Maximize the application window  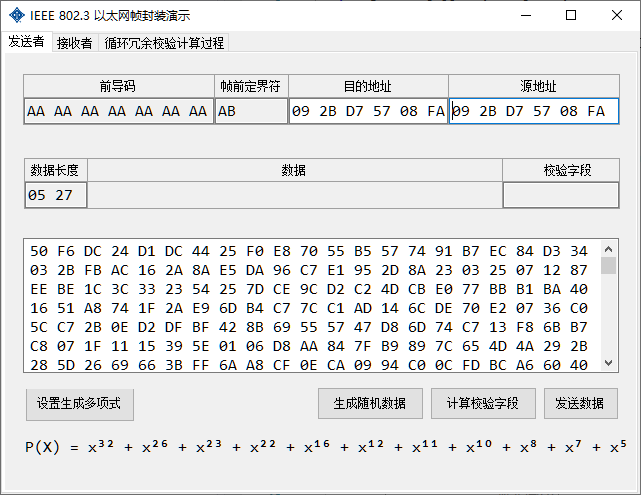[x=571, y=16]
